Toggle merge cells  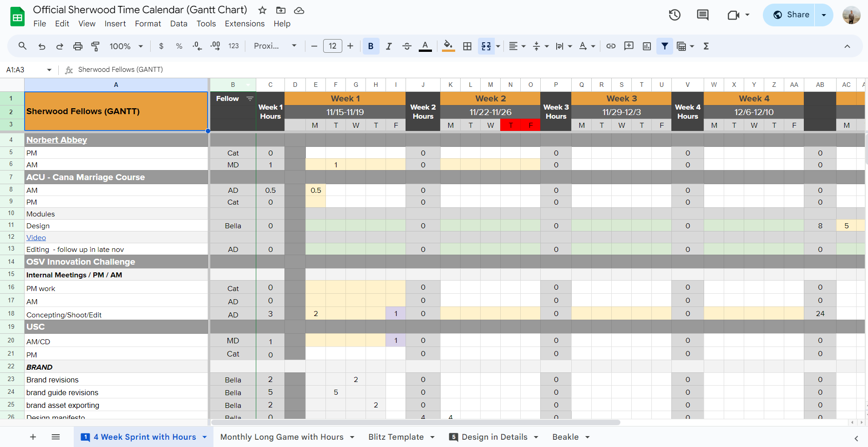click(486, 46)
